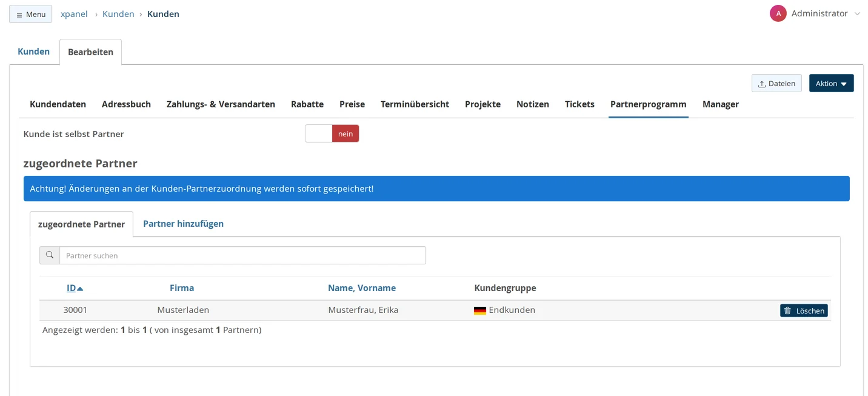
Task: Open the Kundendaten tab
Action: [x=58, y=104]
